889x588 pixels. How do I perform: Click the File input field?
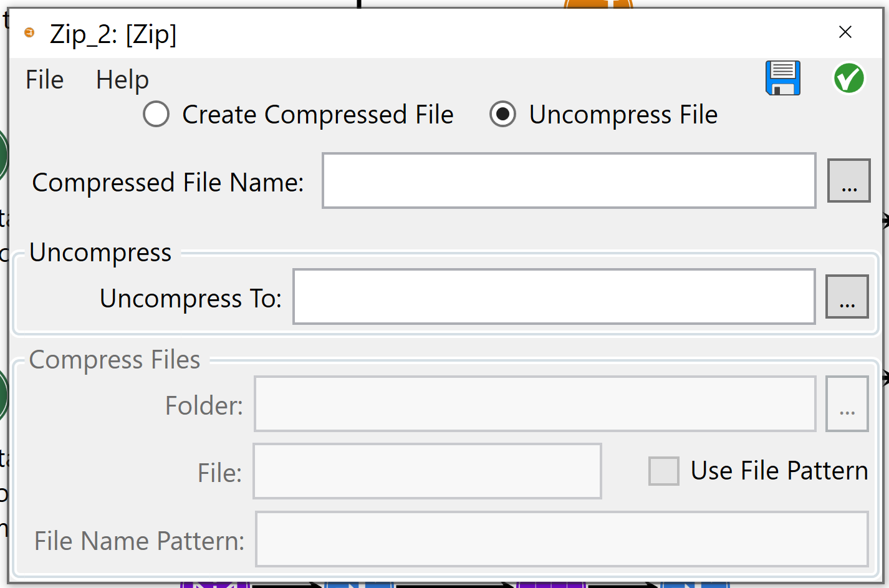pyautogui.click(x=427, y=471)
